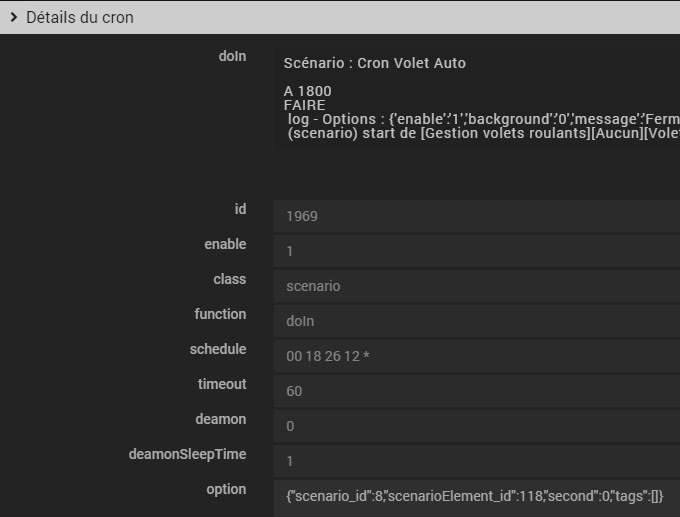Select the deamon value field

tap(476, 426)
